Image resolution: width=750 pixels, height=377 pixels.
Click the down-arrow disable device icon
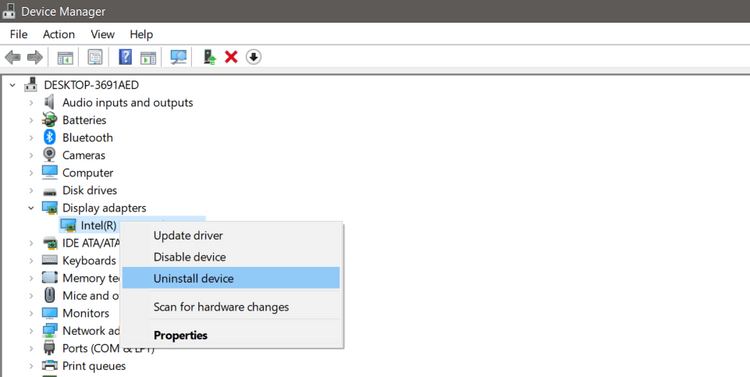click(253, 57)
